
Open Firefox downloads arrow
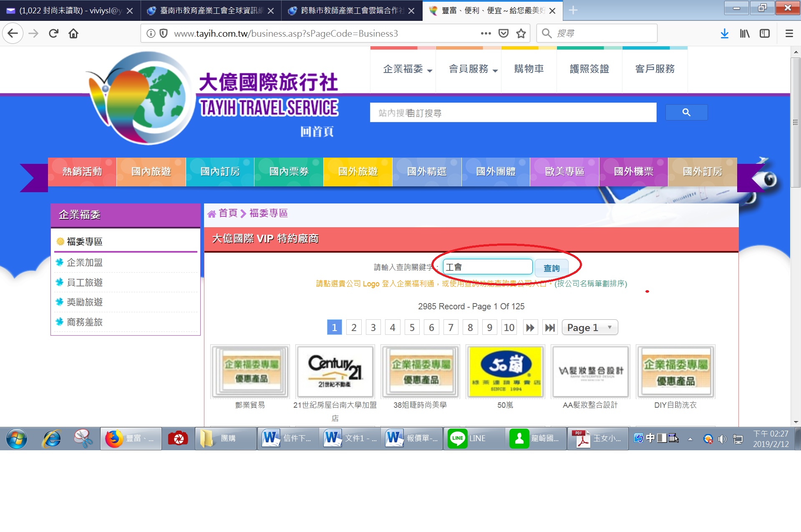click(x=725, y=33)
